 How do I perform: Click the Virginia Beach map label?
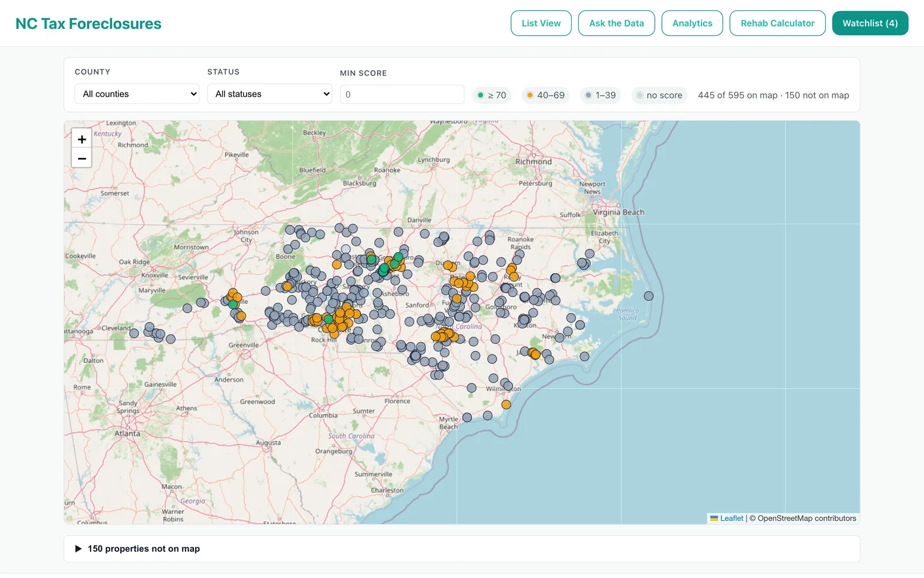click(619, 212)
